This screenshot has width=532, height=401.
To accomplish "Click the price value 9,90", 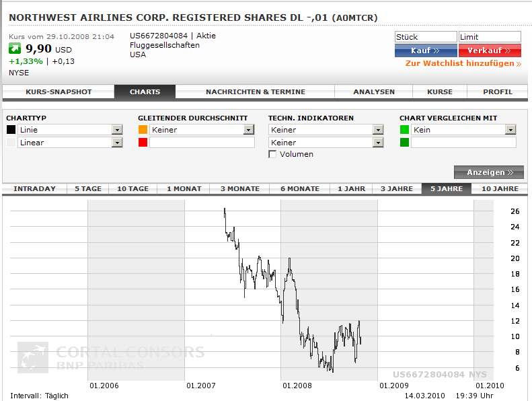I will (x=39, y=48).
